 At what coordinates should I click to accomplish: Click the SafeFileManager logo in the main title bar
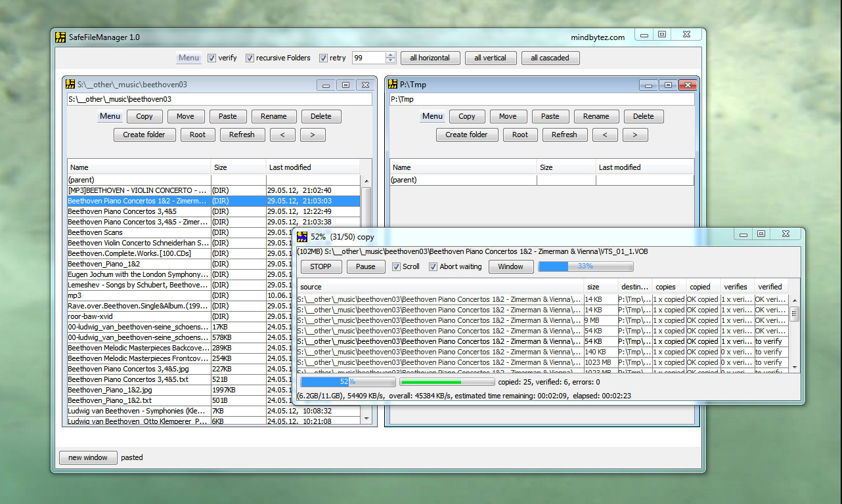click(61, 37)
